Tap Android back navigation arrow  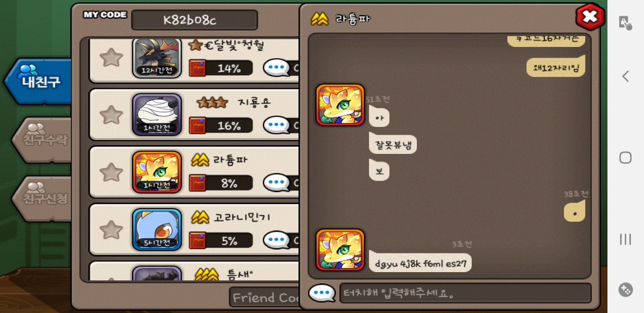pyautogui.click(x=625, y=77)
